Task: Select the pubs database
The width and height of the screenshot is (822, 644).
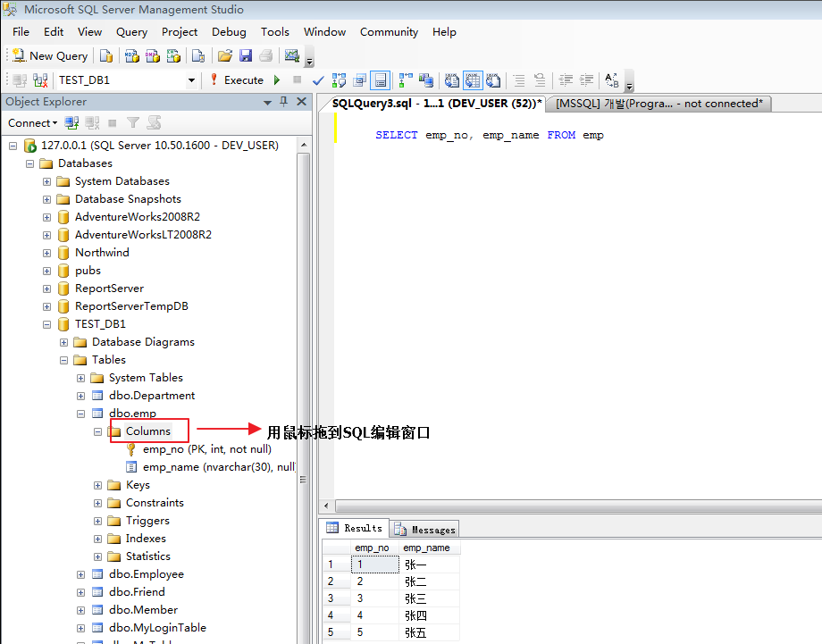Action: [88, 271]
